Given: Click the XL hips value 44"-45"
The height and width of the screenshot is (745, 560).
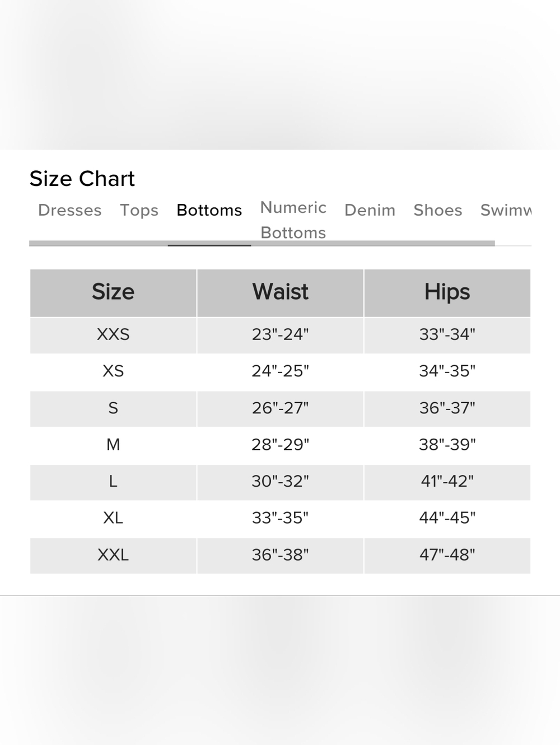Looking at the screenshot, I should [x=447, y=518].
